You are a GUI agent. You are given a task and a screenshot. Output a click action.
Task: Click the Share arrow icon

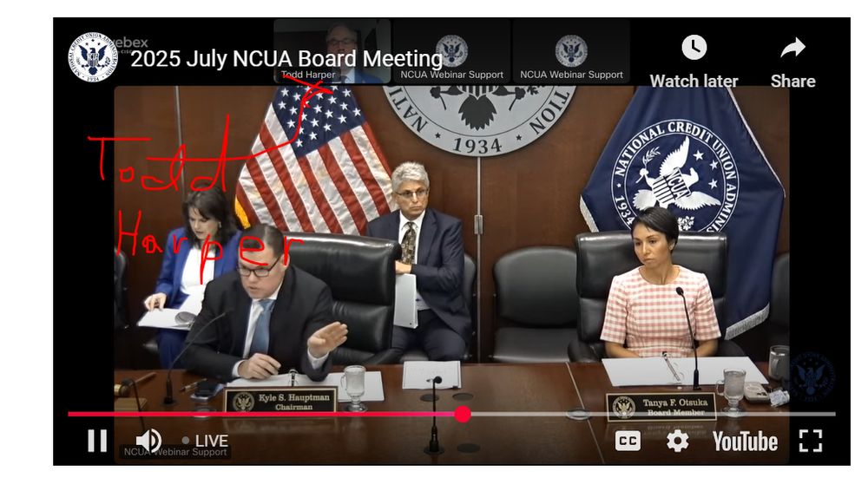tap(792, 48)
